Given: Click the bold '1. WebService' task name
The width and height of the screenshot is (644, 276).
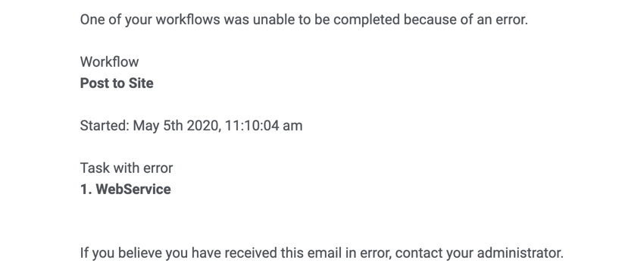Looking at the screenshot, I should [125, 190].
